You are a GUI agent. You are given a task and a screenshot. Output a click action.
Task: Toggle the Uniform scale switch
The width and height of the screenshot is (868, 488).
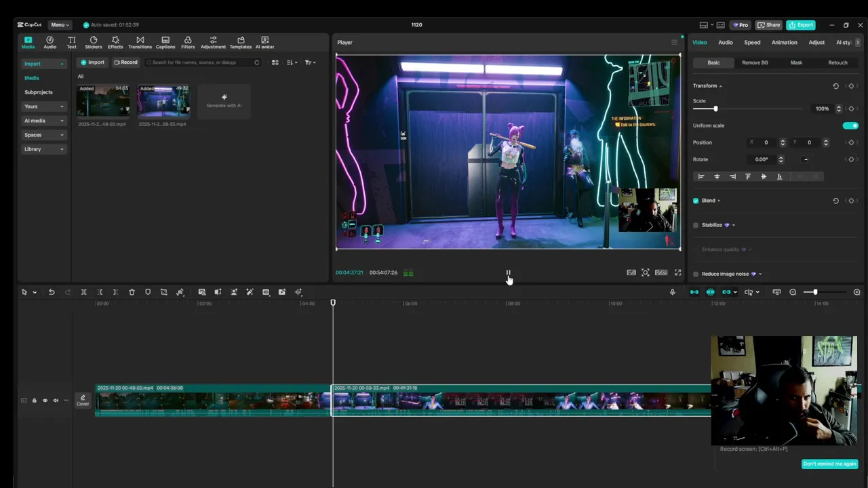[x=850, y=125]
